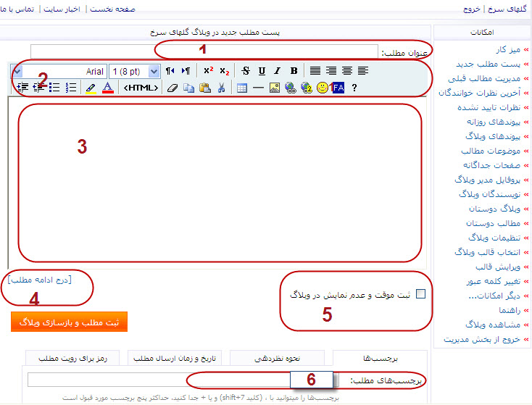This screenshot has width=532, height=405.
Task: Open dashboard link (میز کار) in sidebar
Action: tap(508, 50)
